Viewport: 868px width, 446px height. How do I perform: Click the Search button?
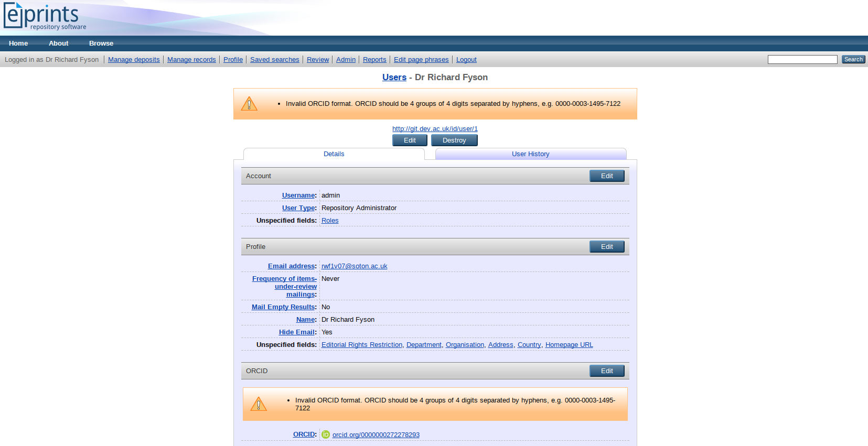[x=853, y=60]
